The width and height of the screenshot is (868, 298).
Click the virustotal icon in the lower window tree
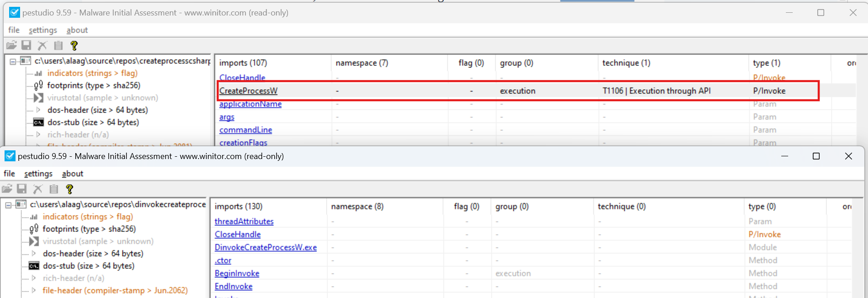[34, 241]
